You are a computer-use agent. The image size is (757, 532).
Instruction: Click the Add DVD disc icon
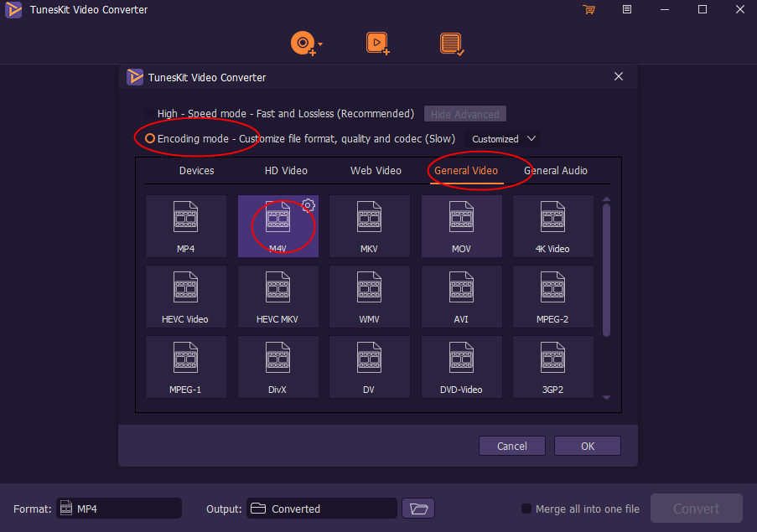303,44
